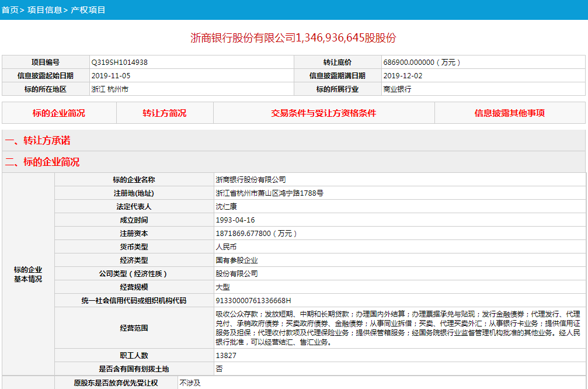588x389 pixels.
Task: Click 经营规模 label
Action: click(134, 287)
